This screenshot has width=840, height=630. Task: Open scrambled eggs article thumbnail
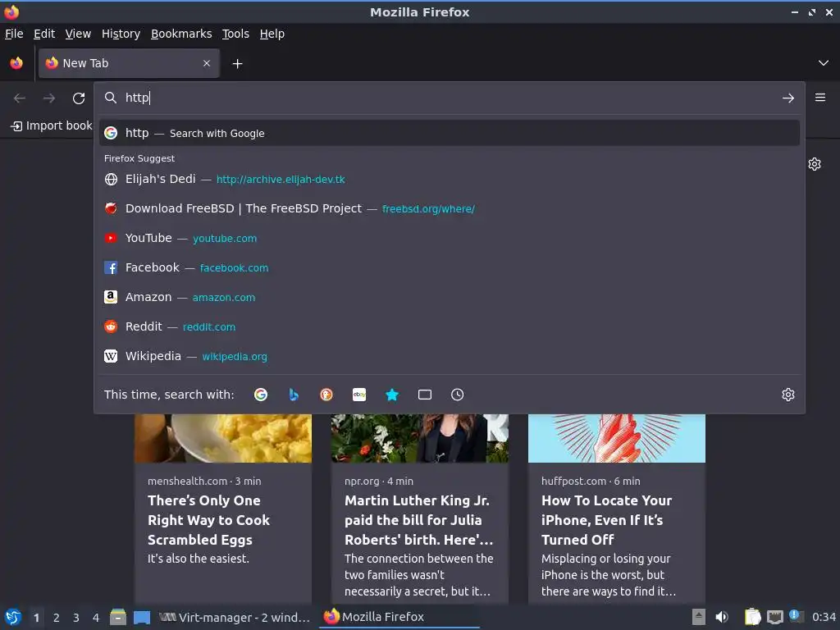click(x=223, y=438)
